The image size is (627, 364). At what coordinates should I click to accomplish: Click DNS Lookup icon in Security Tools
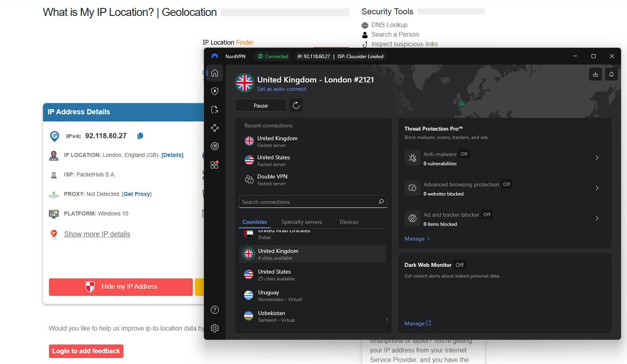(x=365, y=25)
